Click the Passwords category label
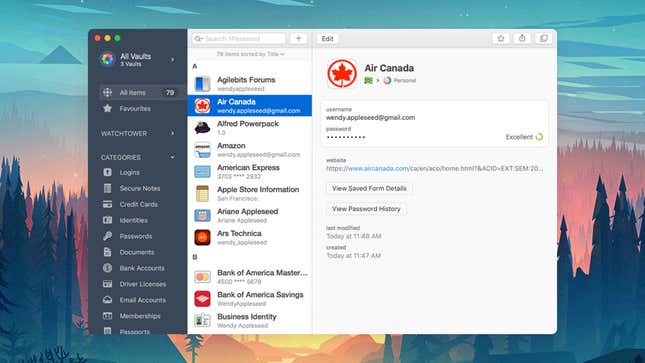The height and width of the screenshot is (363, 645). coord(136,236)
